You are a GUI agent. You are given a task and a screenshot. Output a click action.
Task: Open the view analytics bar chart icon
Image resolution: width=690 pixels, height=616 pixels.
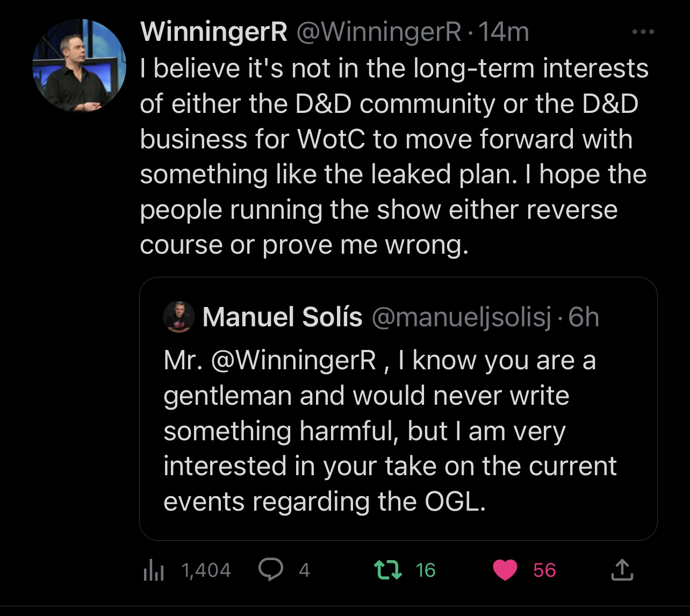pos(154,570)
